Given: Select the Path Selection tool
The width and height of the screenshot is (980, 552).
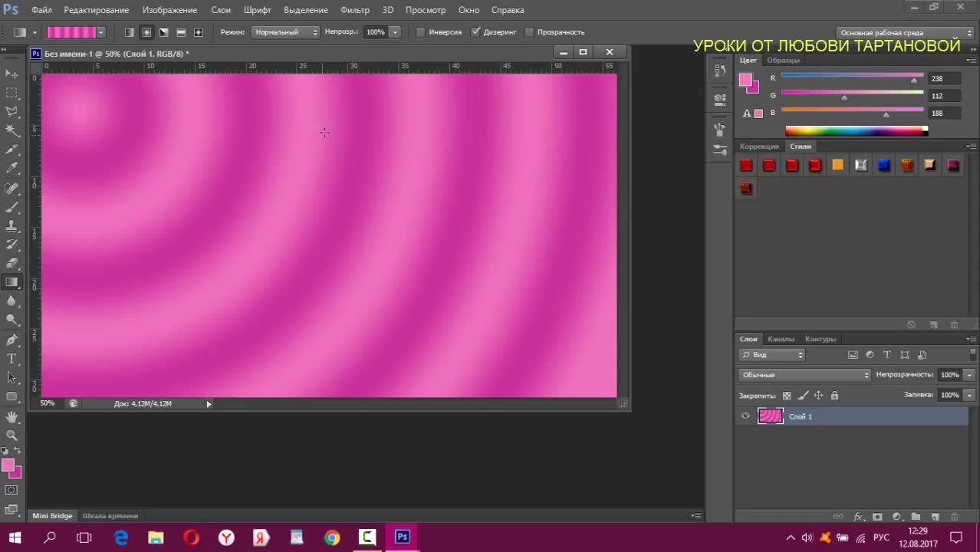Looking at the screenshot, I should (12, 377).
